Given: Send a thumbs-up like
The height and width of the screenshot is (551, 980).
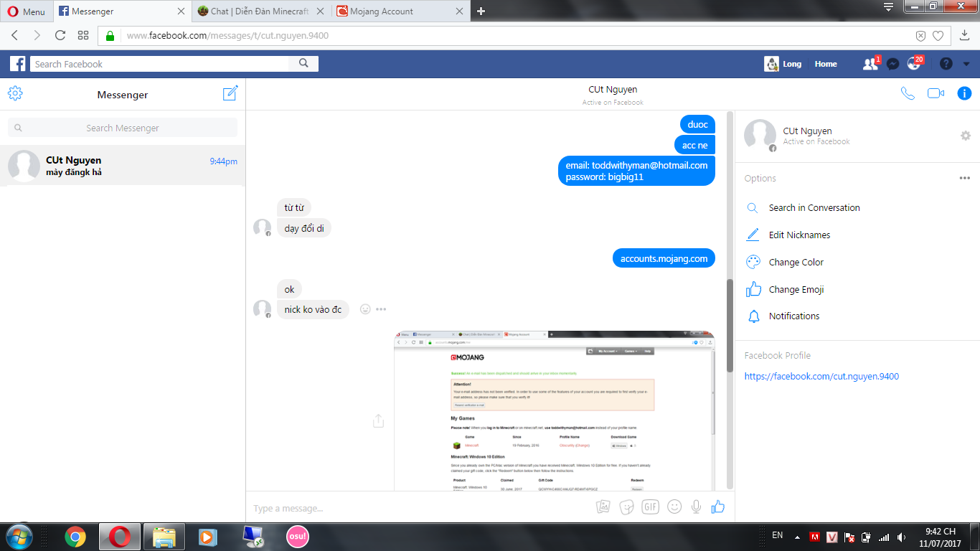Looking at the screenshot, I should coord(717,507).
